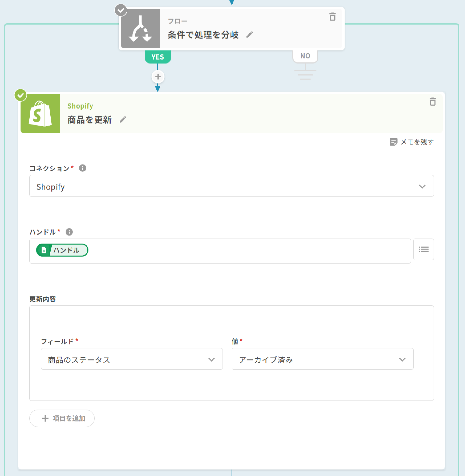Select the YES branch tab

click(158, 57)
